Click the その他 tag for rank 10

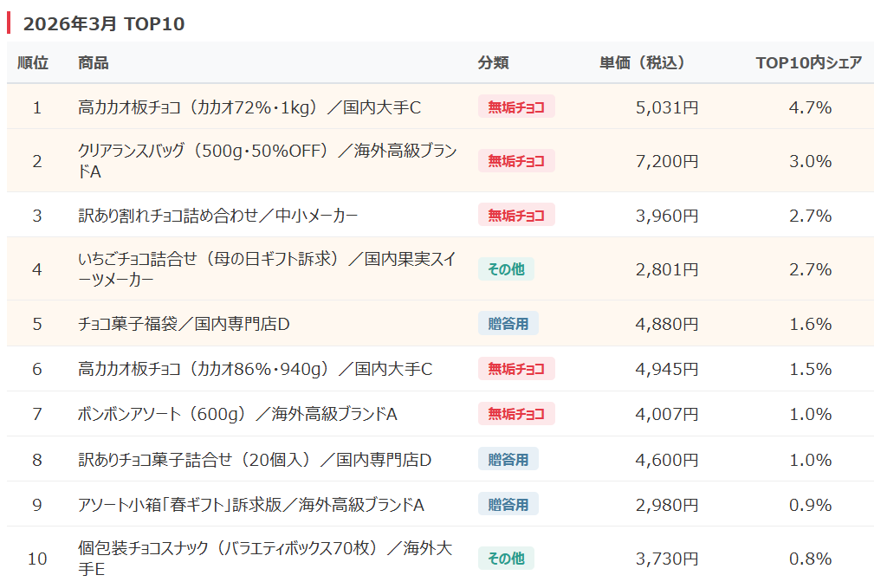505,558
